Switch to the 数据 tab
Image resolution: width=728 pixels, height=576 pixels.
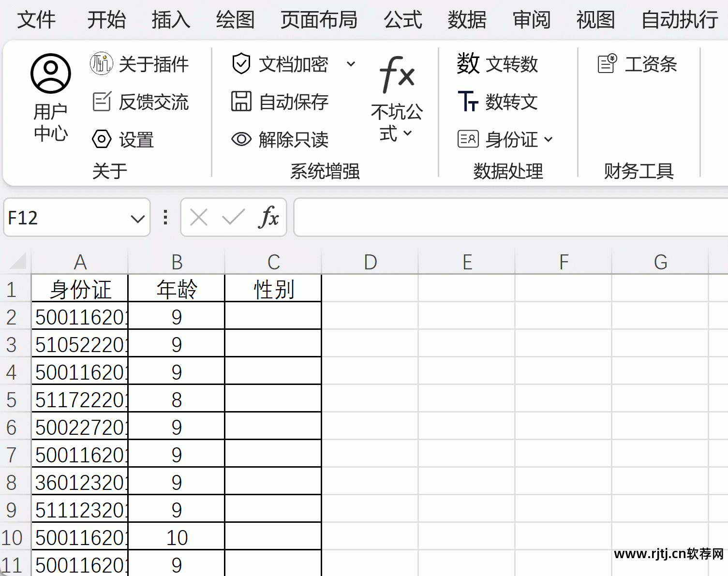pyautogui.click(x=467, y=20)
